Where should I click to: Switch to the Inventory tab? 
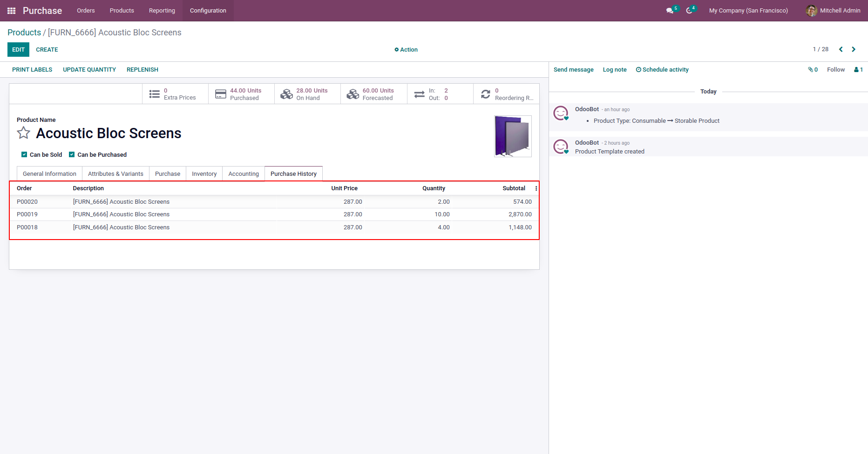[204, 174]
